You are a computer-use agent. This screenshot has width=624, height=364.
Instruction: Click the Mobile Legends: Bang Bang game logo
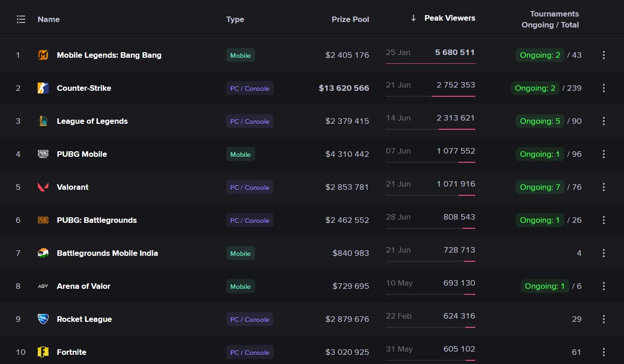43,55
